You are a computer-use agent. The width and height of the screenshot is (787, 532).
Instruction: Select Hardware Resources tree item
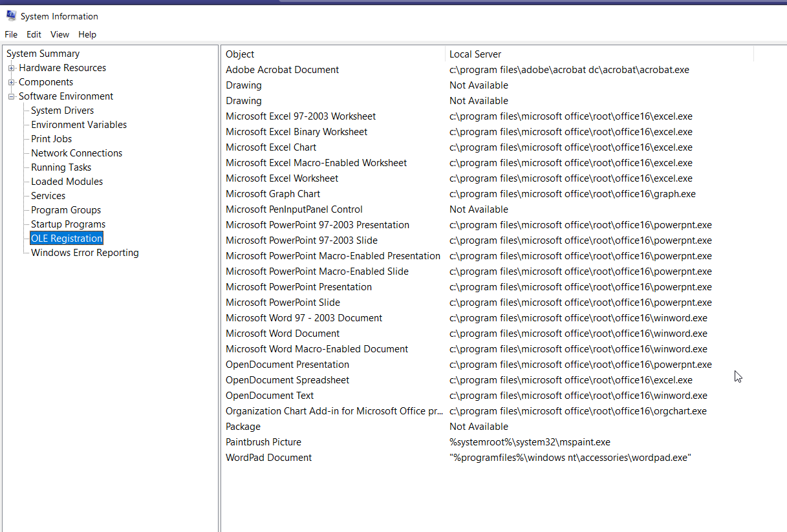click(x=62, y=68)
